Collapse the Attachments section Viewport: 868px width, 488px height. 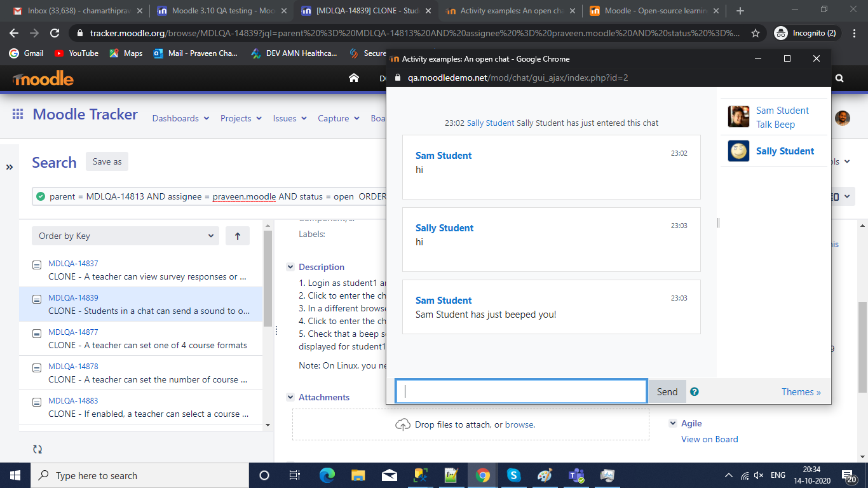tap(290, 397)
